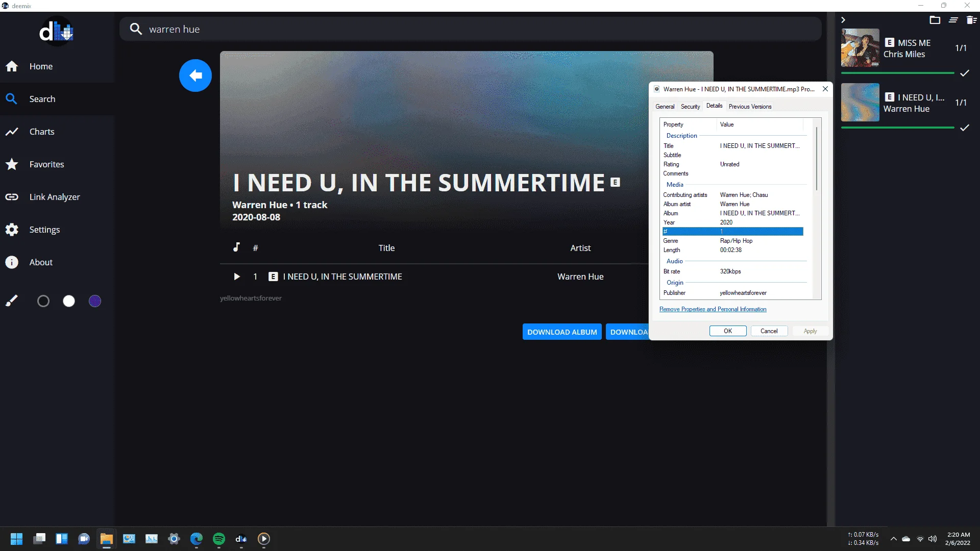Select the Bit rate 320kbps row
980x551 pixels.
point(732,271)
